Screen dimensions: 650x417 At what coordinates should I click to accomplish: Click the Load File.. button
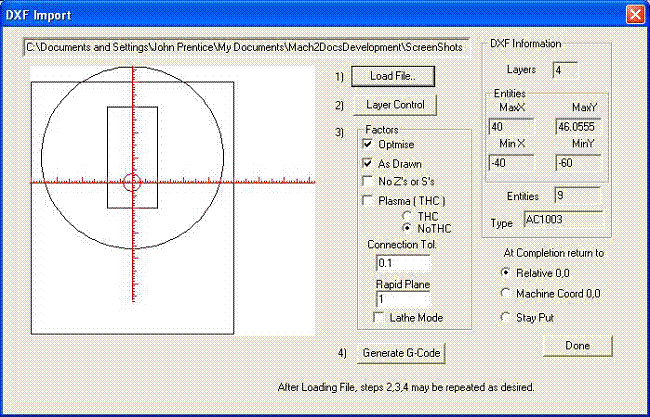pos(393,76)
